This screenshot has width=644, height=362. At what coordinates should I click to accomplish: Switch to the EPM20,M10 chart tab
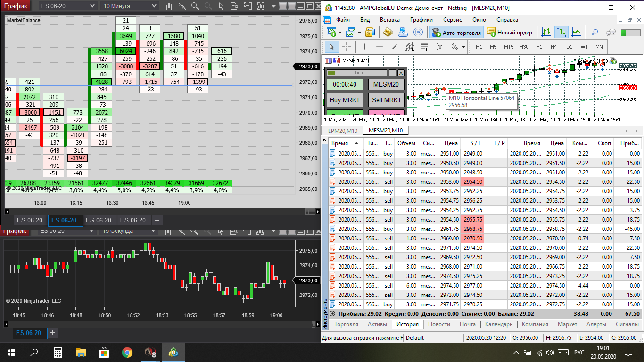point(343,131)
